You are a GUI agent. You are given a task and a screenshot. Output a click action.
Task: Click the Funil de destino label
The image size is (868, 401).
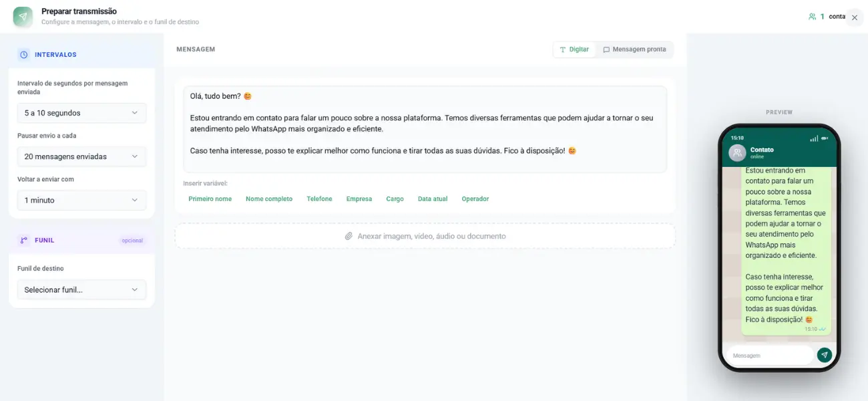pyautogui.click(x=41, y=269)
